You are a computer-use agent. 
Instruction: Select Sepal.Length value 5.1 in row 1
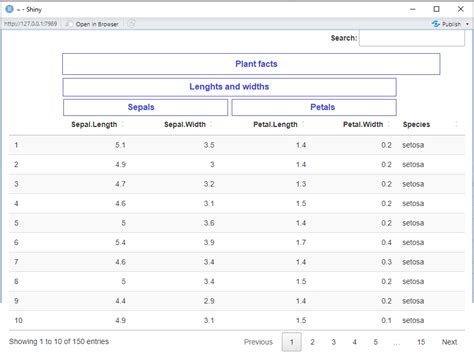[120, 145]
